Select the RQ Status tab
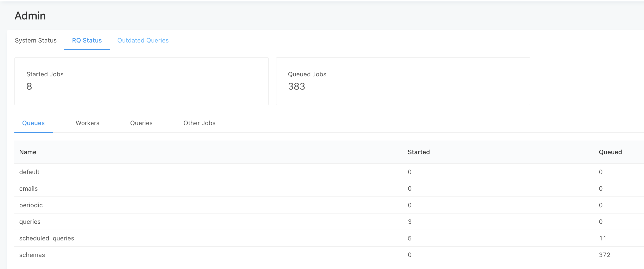644x269 pixels. (x=87, y=40)
